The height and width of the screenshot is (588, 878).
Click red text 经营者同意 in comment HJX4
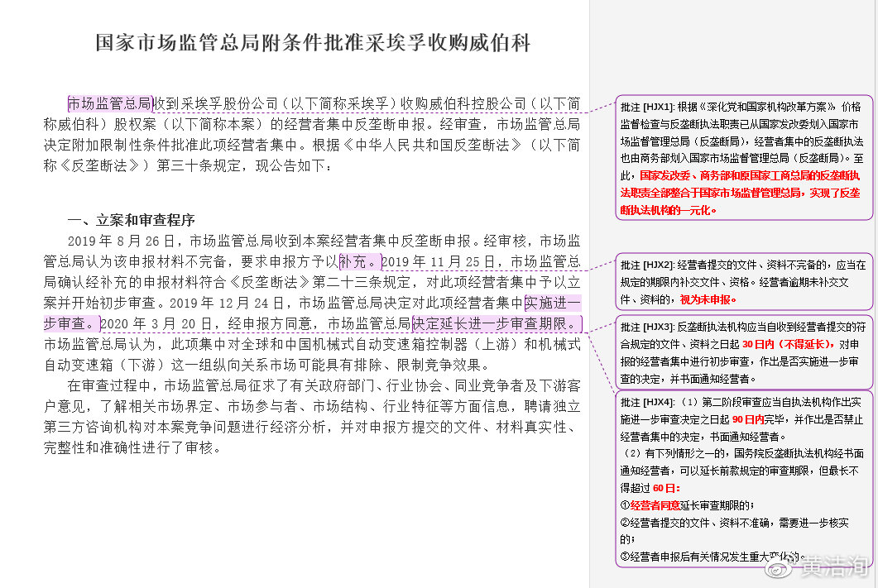655,504
